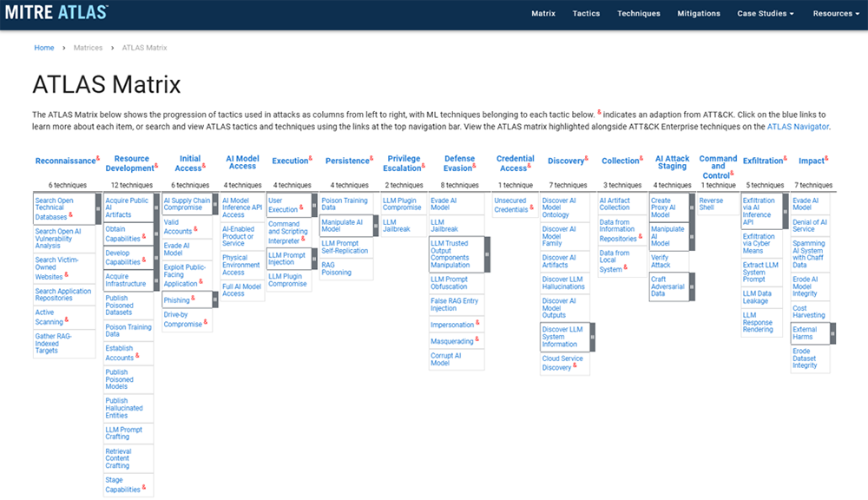Open the Active Scanning technique

coord(50,318)
